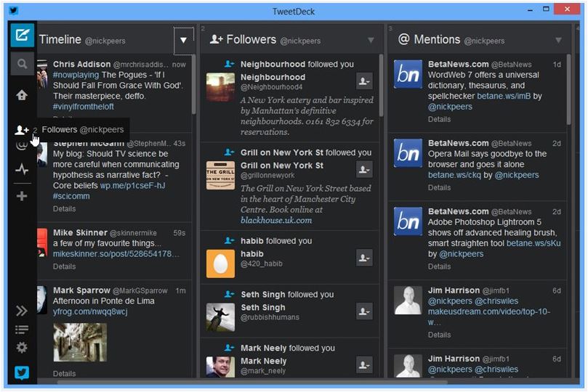
Task: Expand sidebar with the double chevron icon
Action: pos(22,311)
